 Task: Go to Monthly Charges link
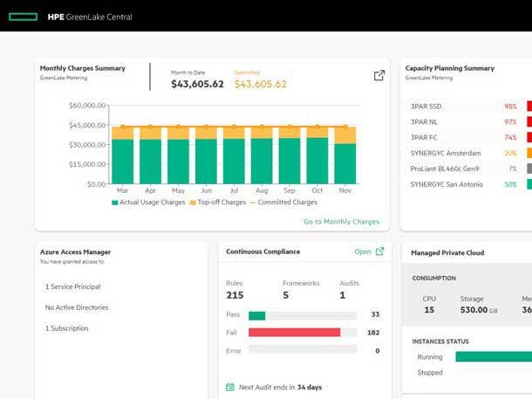pyautogui.click(x=341, y=222)
